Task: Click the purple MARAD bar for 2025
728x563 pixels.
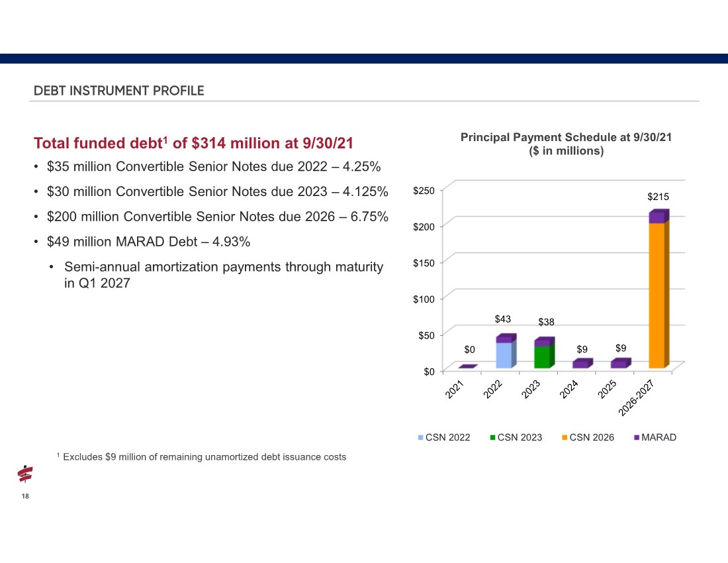Action: (x=621, y=363)
